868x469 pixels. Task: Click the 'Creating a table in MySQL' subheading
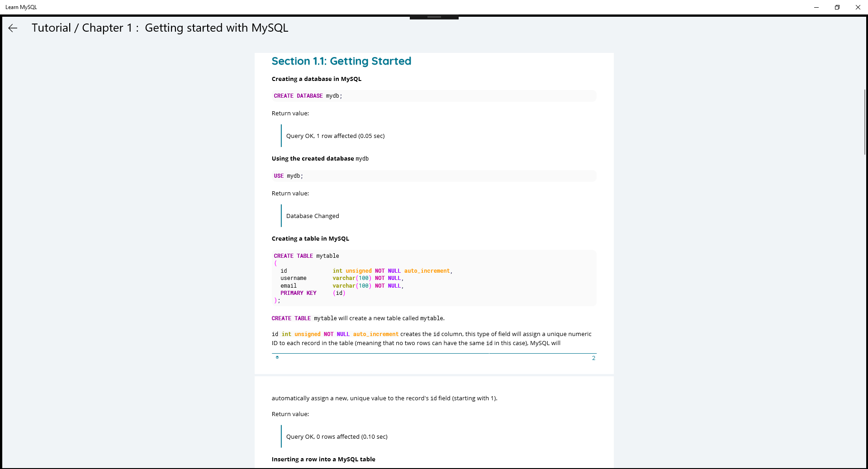[310, 239]
